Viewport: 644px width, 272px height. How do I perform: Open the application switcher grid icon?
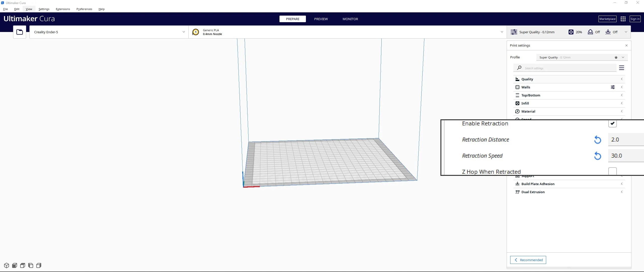623,19
